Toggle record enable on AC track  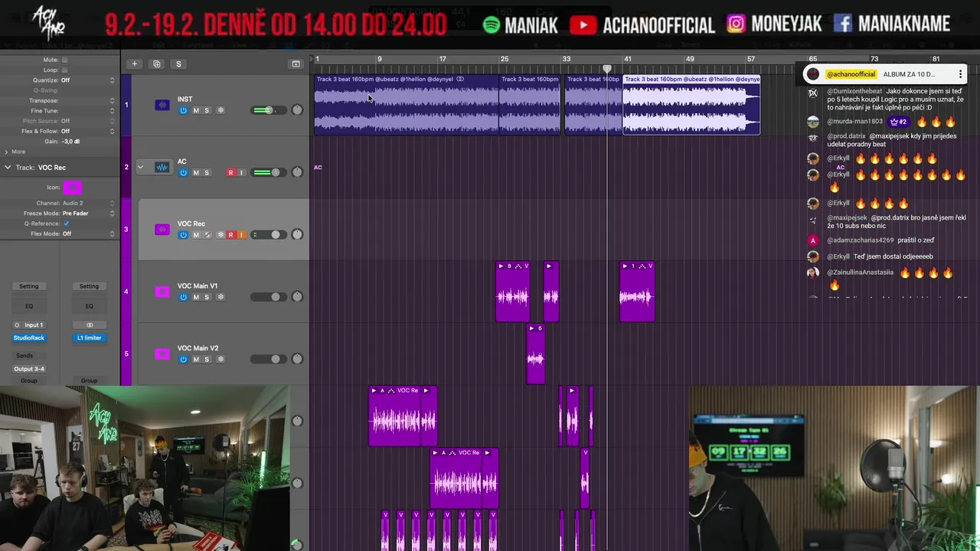click(230, 172)
